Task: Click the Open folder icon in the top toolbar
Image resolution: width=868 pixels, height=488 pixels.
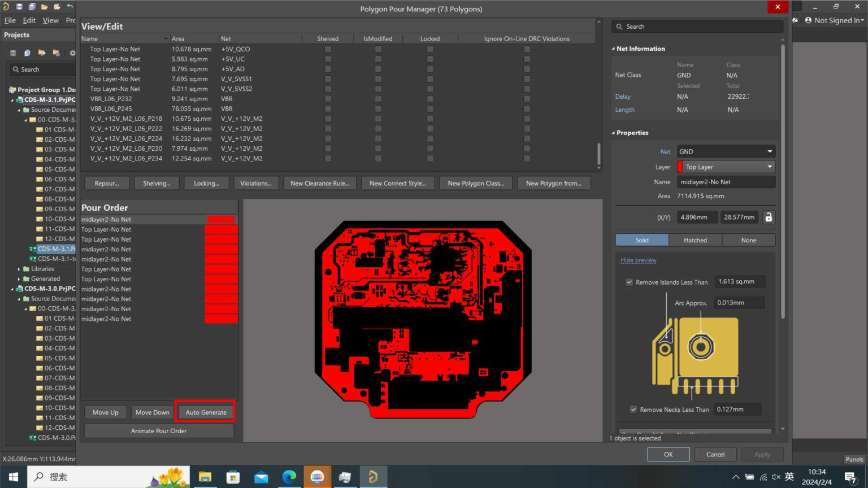Action: click(x=44, y=7)
